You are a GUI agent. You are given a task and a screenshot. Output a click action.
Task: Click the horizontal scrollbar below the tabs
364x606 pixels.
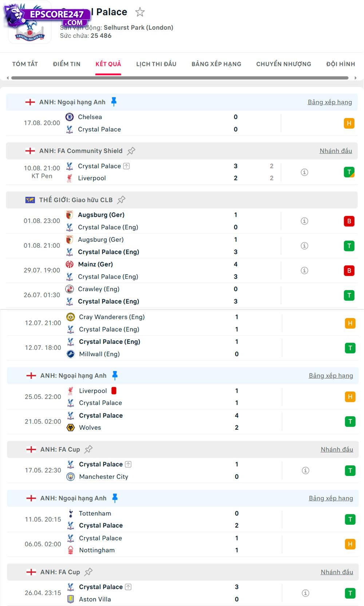(180, 77)
